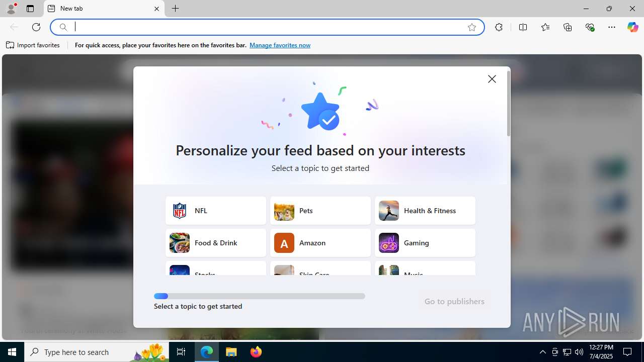Click the taskbar search box
This screenshot has height=362, width=644.
pyautogui.click(x=98, y=352)
